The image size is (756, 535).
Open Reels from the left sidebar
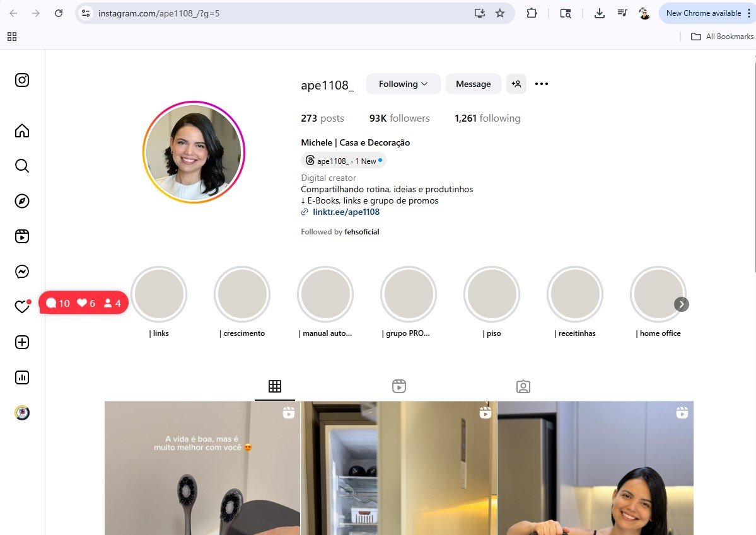tap(22, 236)
